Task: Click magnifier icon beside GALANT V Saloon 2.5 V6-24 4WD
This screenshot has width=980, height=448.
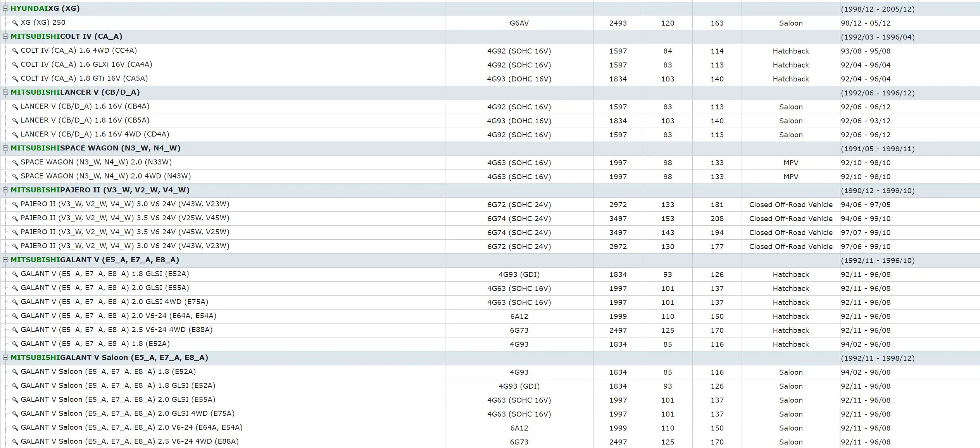Action: (15, 442)
